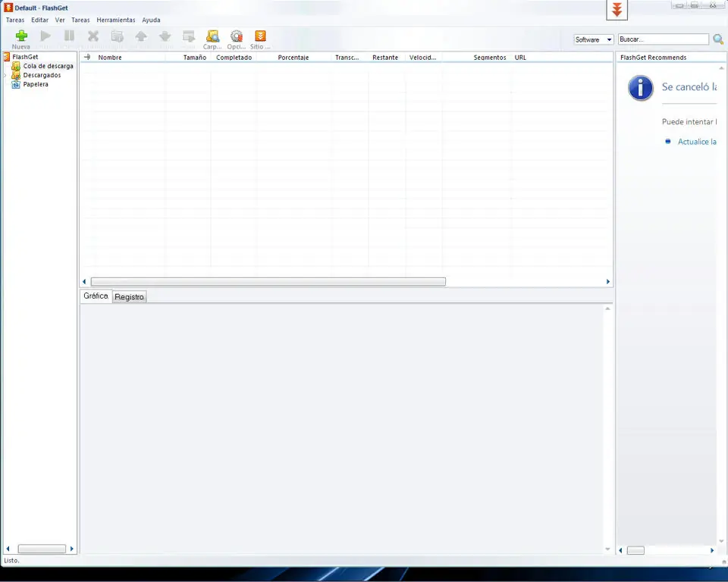Open the Carpeta folder toolbar icon
Image resolution: width=728 pixels, height=582 pixels.
click(x=212, y=36)
